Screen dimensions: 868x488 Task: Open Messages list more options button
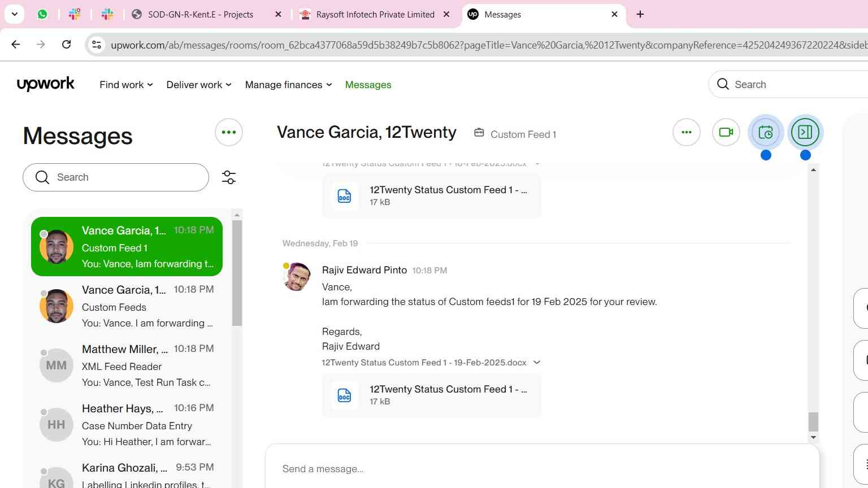point(229,132)
